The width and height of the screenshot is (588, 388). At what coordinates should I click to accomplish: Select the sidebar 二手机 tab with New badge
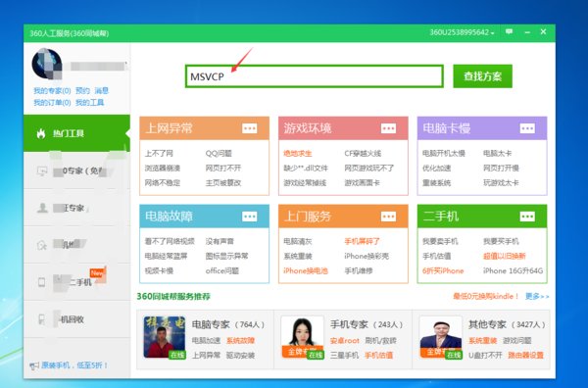[x=76, y=282]
